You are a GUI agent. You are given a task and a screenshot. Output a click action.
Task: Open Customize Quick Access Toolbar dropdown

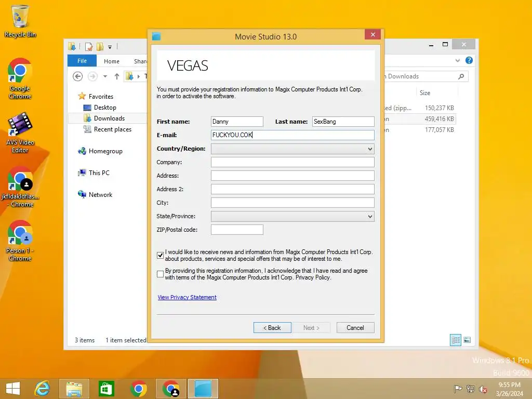[110, 47]
